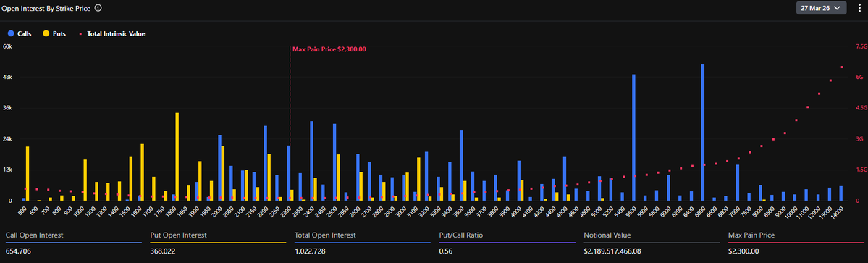Image resolution: width=868 pixels, height=263 pixels.
Task: Toggle the Total Intrinsic Value legend entry
Action: [111, 34]
